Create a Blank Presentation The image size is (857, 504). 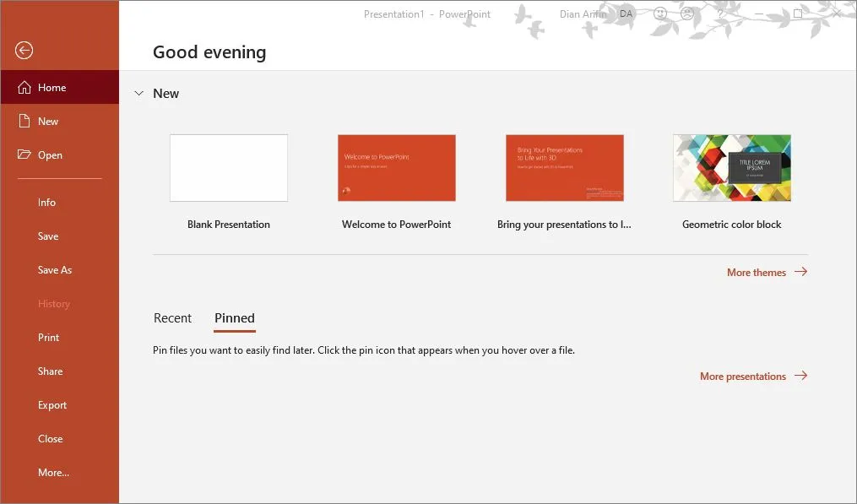pyautogui.click(x=229, y=167)
